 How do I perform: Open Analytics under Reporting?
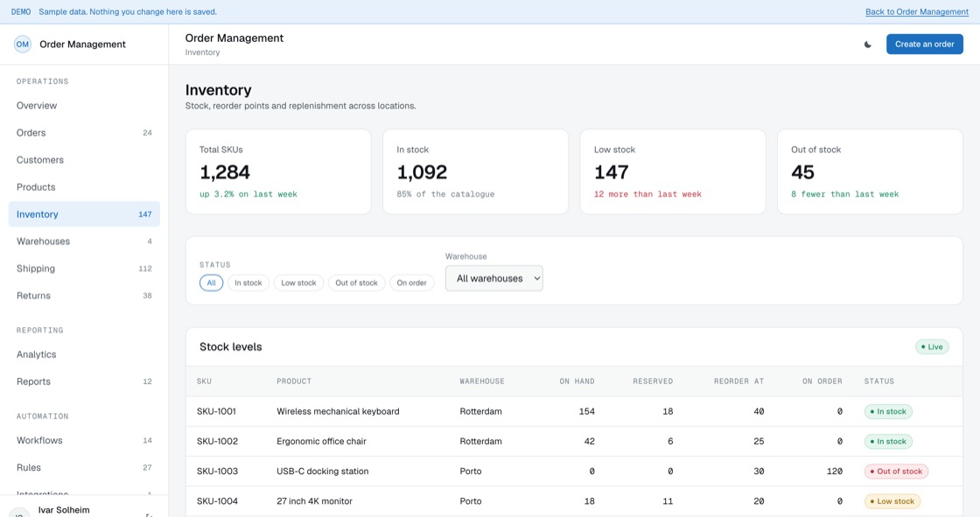click(x=84, y=354)
